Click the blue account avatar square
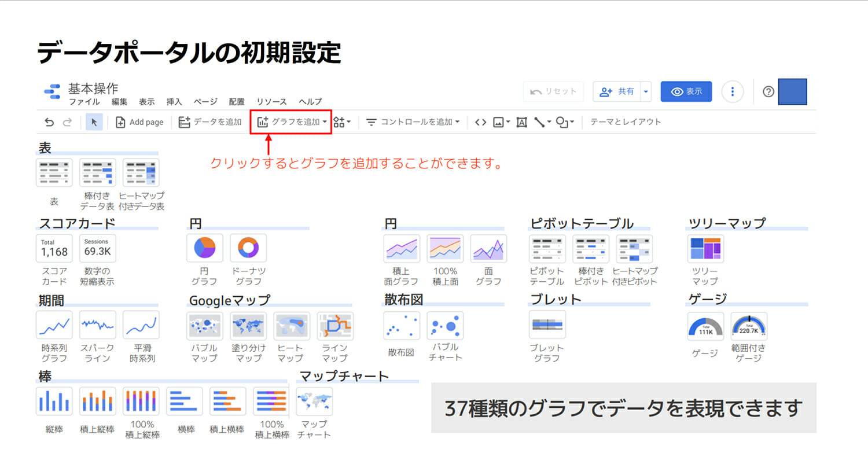868x453 pixels. click(x=792, y=91)
